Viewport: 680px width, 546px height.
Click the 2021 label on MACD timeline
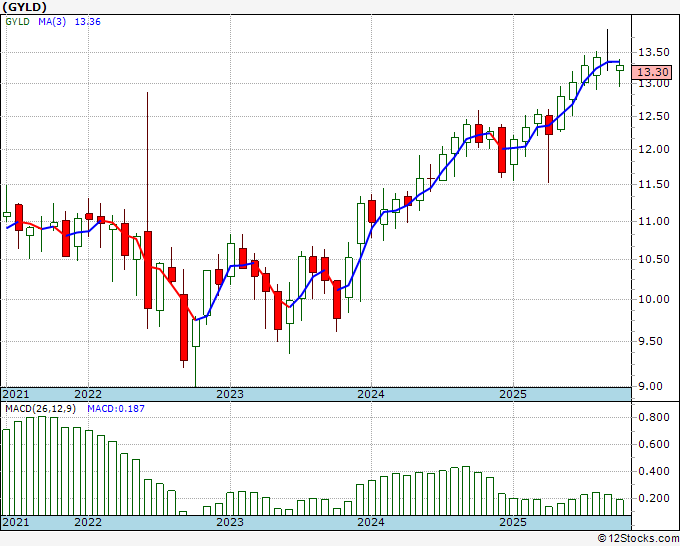[x=16, y=522]
